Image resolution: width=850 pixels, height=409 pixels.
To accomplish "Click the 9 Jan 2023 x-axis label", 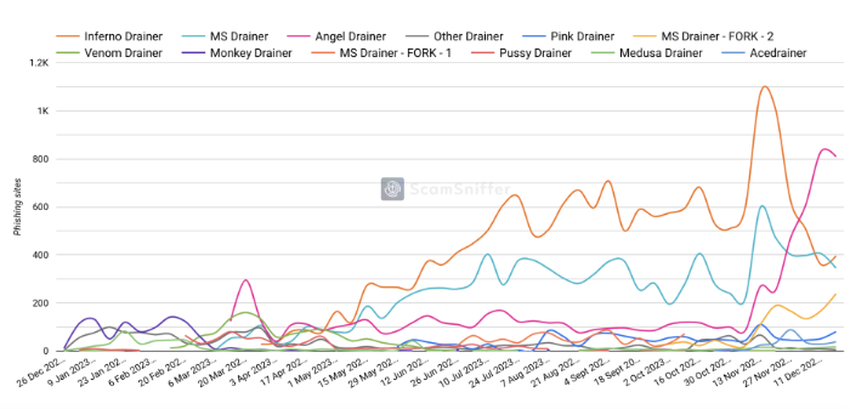I will [73, 373].
